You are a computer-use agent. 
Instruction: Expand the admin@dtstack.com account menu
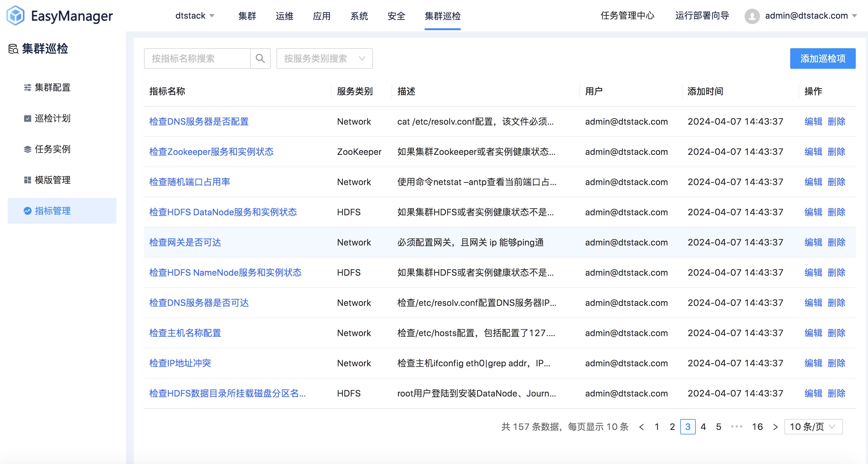click(x=811, y=16)
